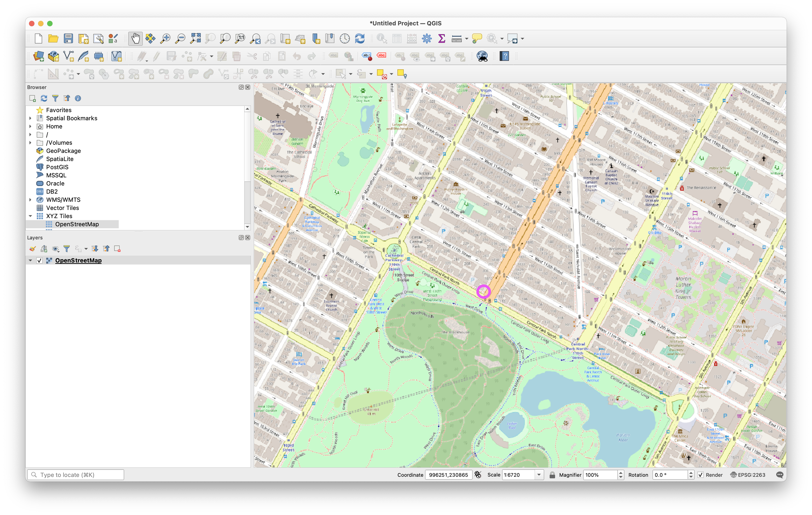The width and height of the screenshot is (812, 515).
Task: Toggle the scale lock icon
Action: [552, 475]
